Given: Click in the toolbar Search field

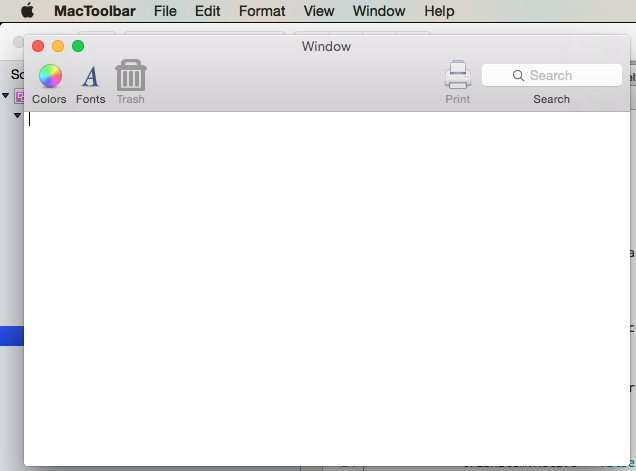Looking at the screenshot, I should [x=552, y=75].
